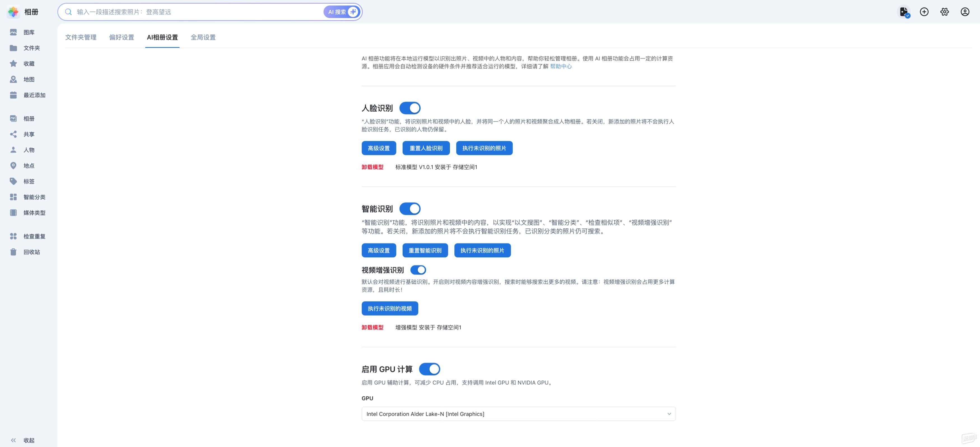Open the 帮助中心 link
Screen dimensions: 980x447
(561, 67)
